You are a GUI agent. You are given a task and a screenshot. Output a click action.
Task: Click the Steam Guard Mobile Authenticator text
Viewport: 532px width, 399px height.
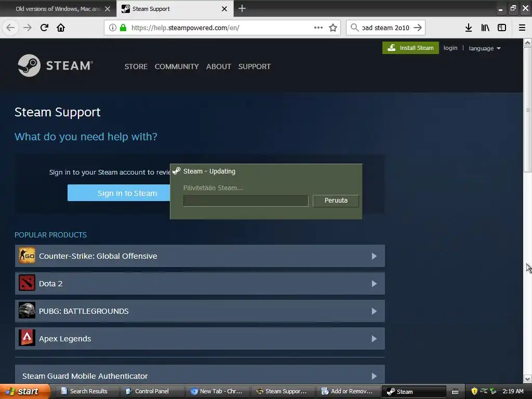click(x=85, y=376)
